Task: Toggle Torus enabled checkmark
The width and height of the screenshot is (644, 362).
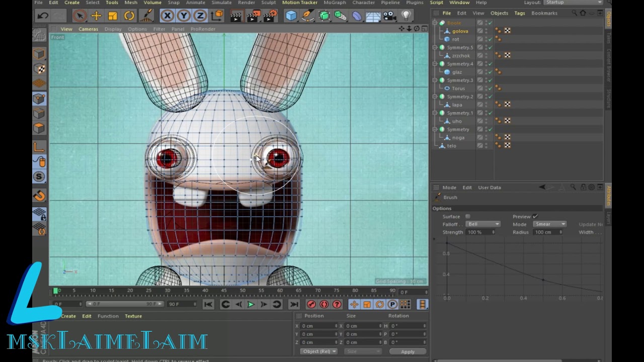Action: click(x=490, y=88)
